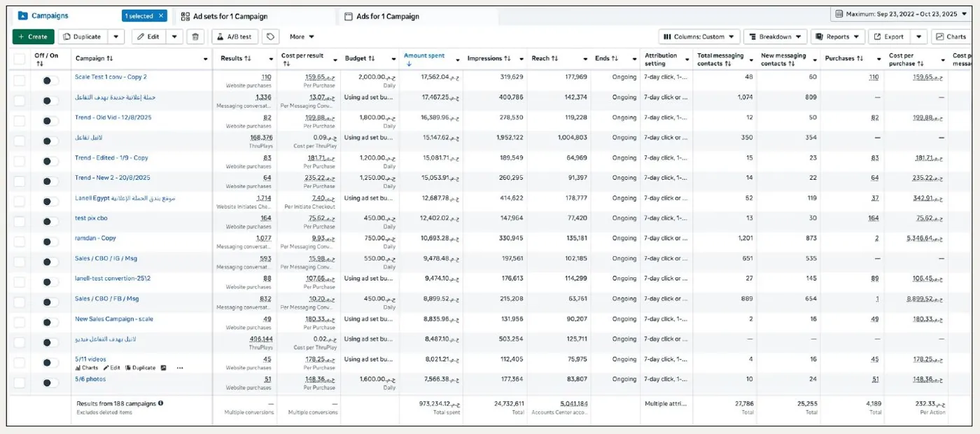980x434 pixels.
Task: Sort by the Budget column
Action: click(372, 59)
